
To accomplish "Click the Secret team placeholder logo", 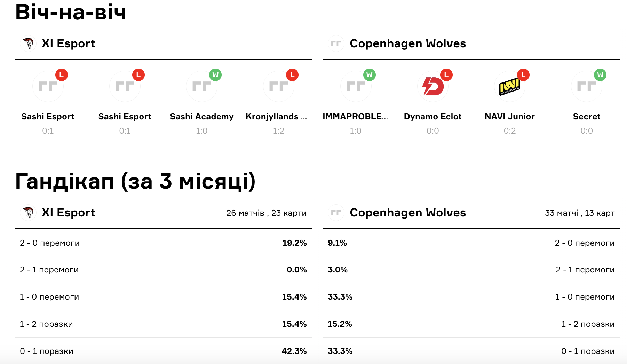I will 587,86.
